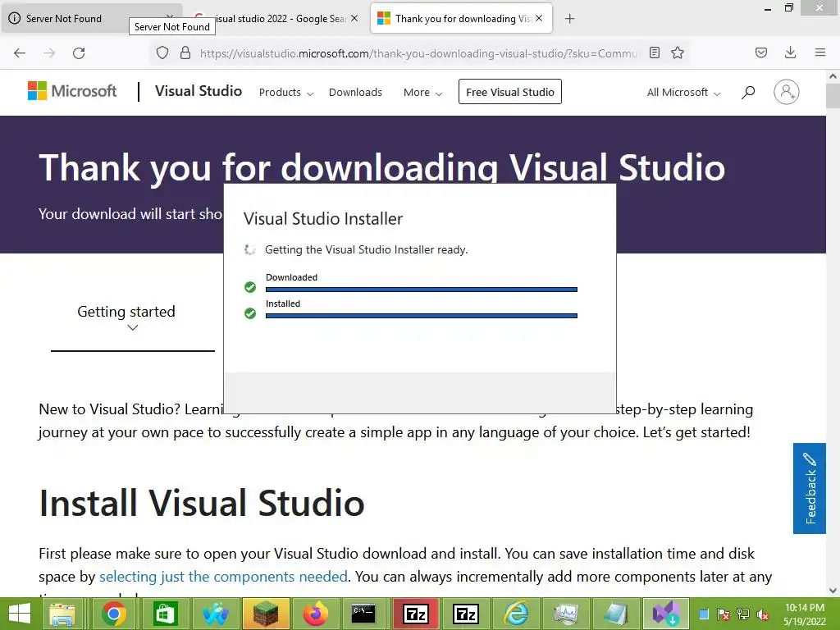Click the Microsoft logo
Viewport: 840px width, 630px height.
(72, 91)
